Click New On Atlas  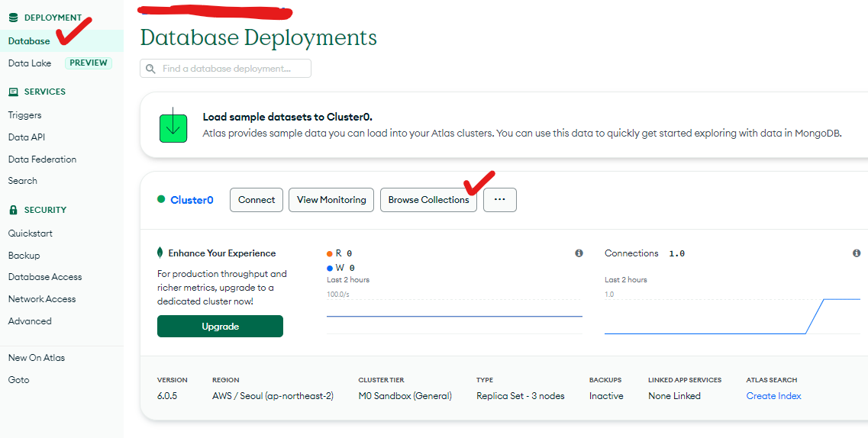[x=37, y=358]
